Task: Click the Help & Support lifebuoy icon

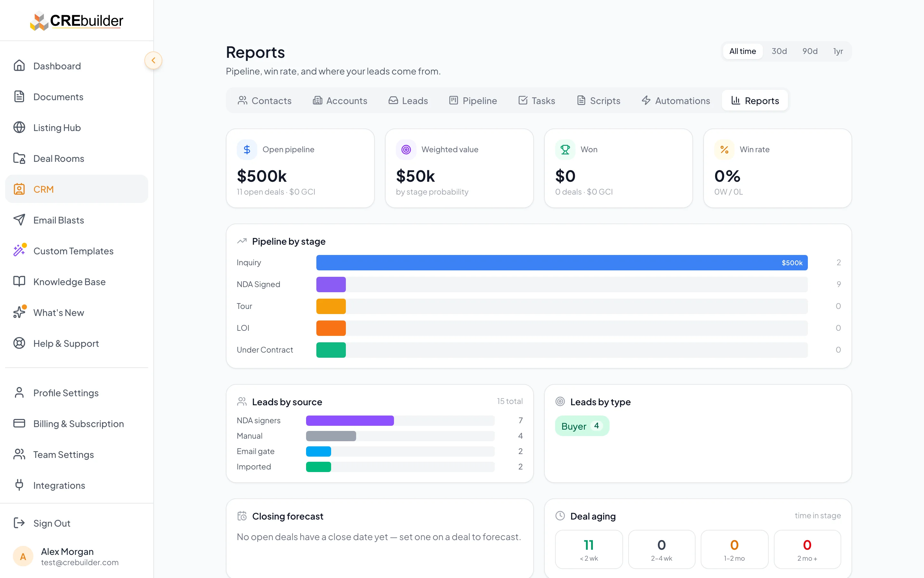Action: click(19, 343)
